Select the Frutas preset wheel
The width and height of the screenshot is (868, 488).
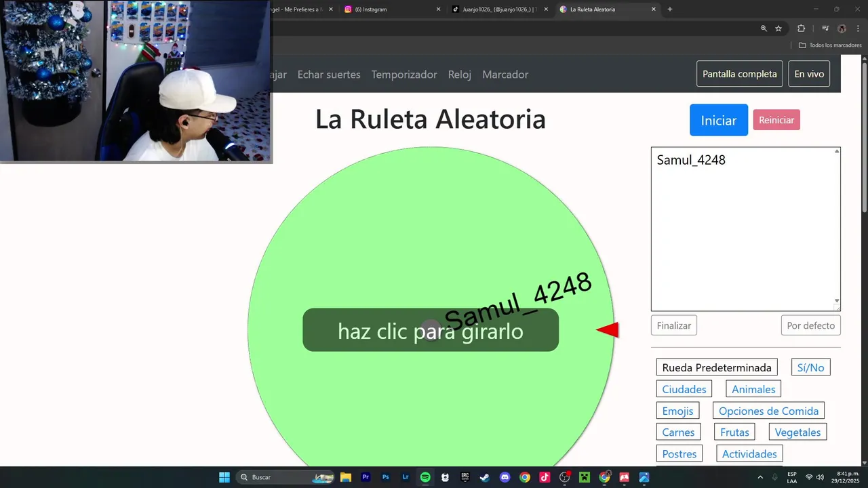pyautogui.click(x=735, y=432)
